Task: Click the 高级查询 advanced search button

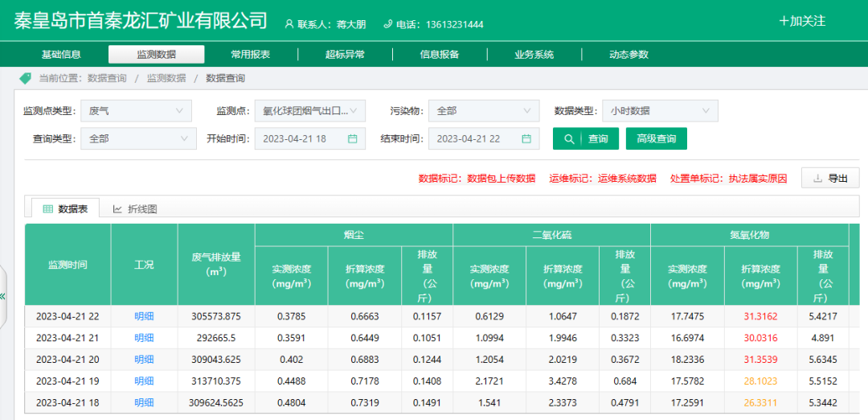Action: (656, 138)
